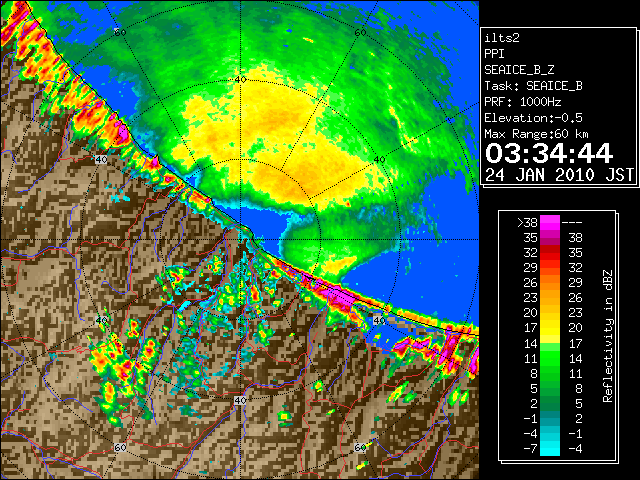Click the '-7' label at legend bottom

click(x=530, y=449)
